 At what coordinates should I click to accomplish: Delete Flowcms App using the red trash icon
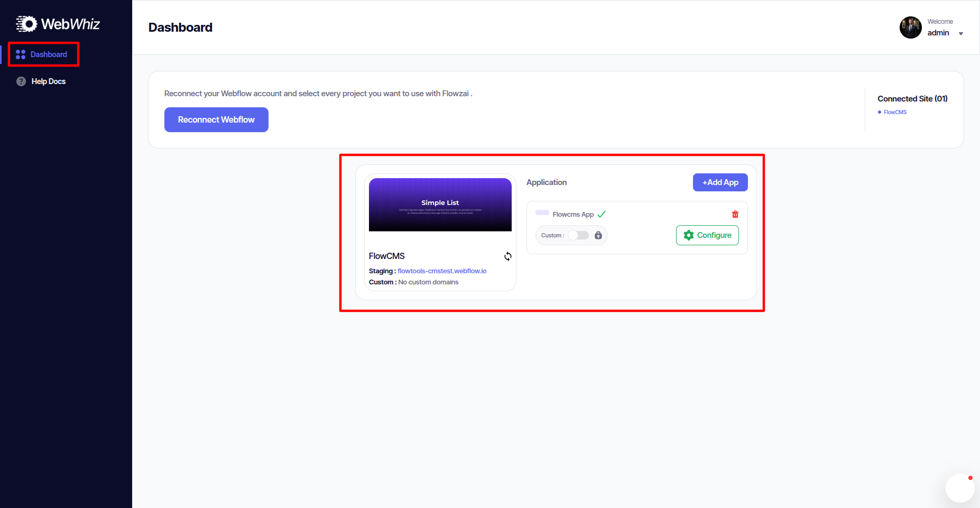[x=735, y=214]
